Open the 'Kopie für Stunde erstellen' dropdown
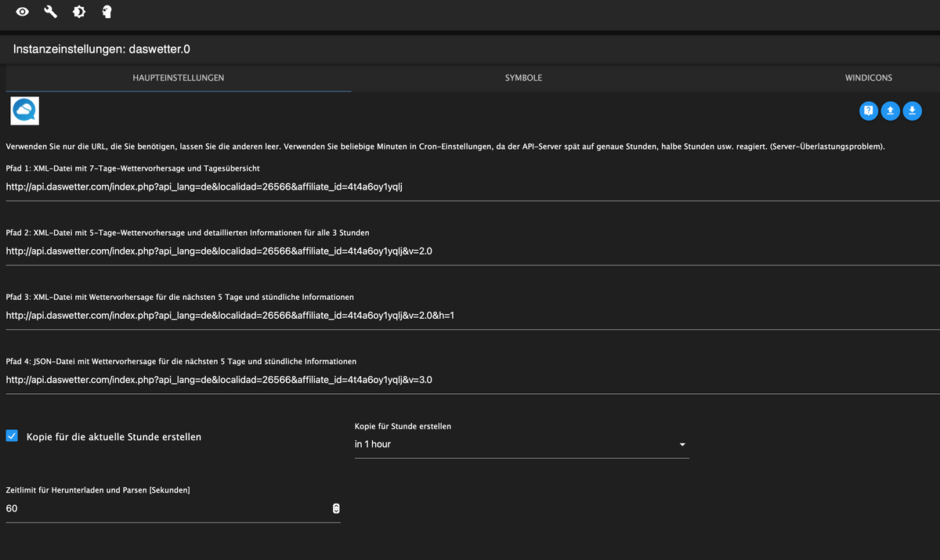Viewport: 940px width, 560px height. (517, 444)
